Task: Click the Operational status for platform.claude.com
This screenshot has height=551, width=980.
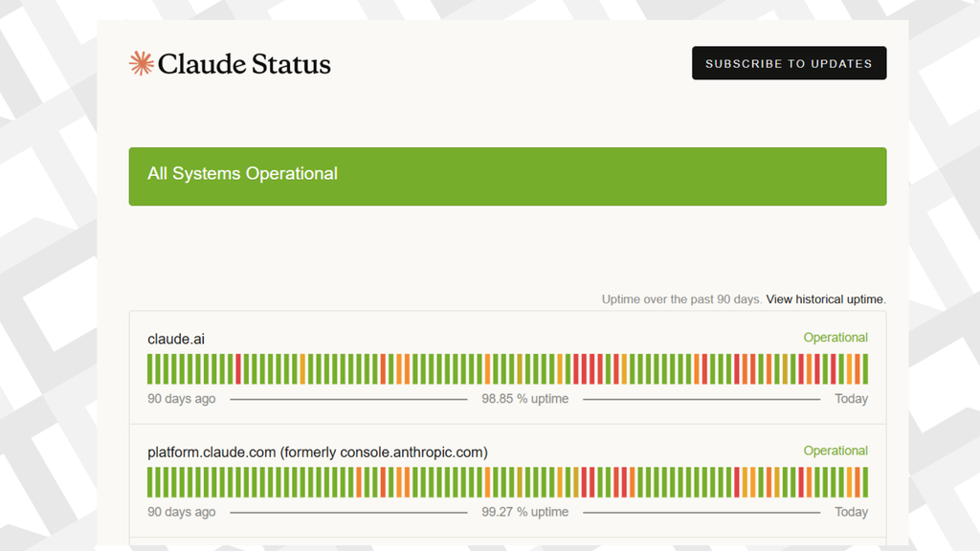Action: (x=835, y=451)
